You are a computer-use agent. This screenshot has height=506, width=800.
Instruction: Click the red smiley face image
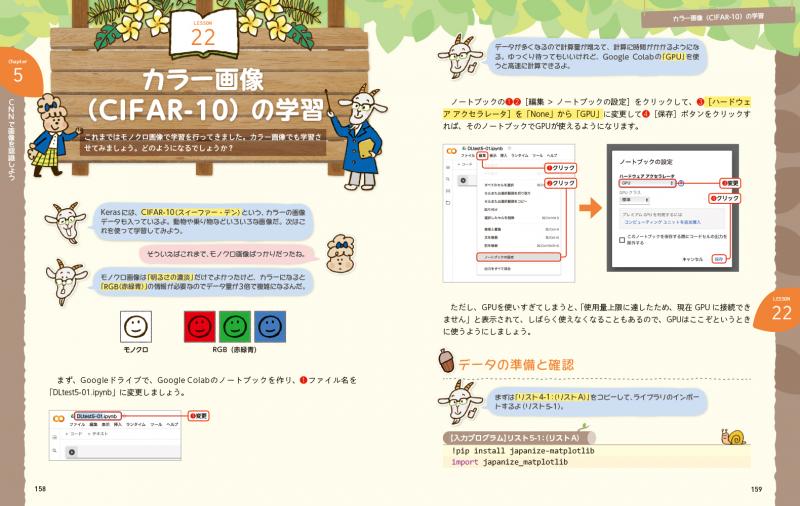click(x=200, y=327)
